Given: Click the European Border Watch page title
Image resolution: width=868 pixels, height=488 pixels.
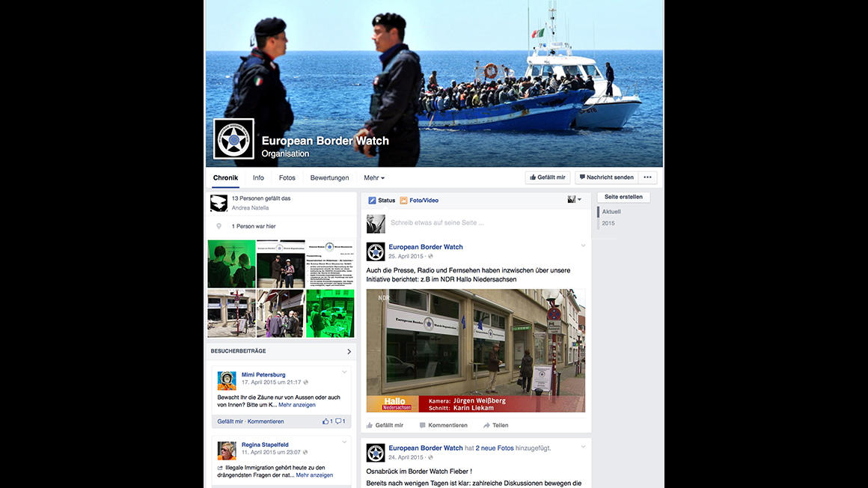Looking at the screenshot, I should [x=325, y=141].
